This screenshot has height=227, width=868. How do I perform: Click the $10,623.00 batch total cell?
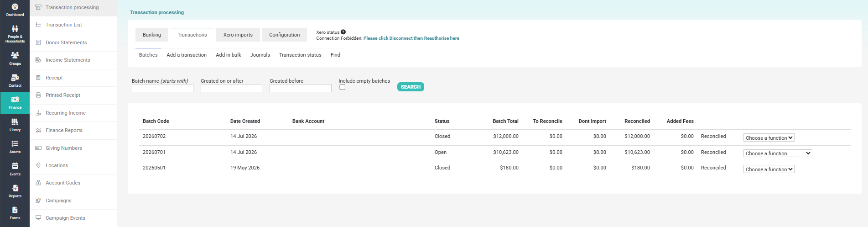(506, 152)
